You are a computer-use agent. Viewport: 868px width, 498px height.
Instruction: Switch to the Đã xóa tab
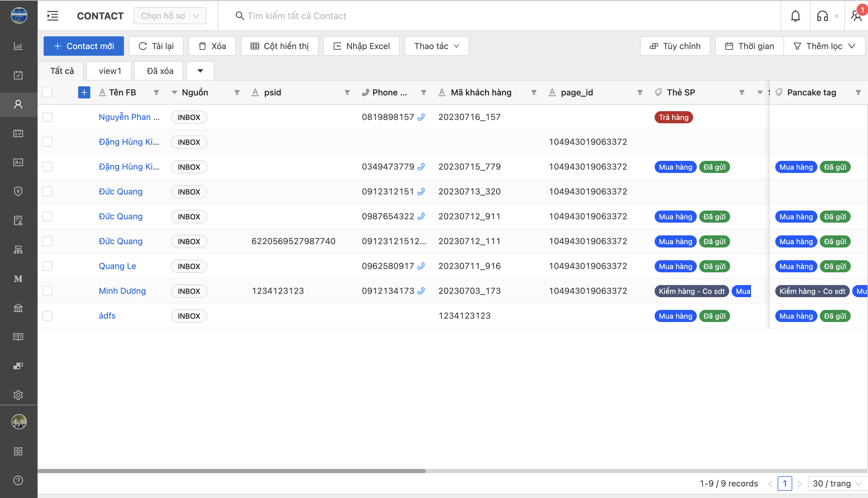point(160,71)
